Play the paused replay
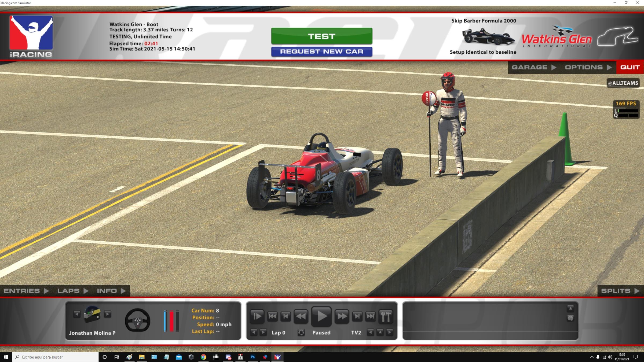This screenshot has width=644, height=362. click(321, 316)
